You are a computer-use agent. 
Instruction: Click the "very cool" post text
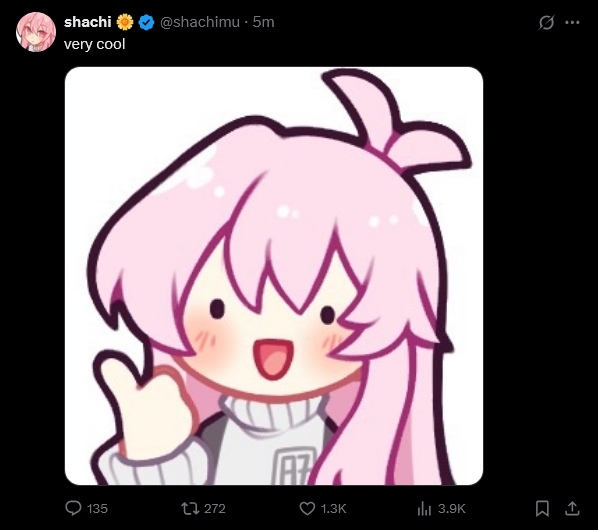[95, 44]
